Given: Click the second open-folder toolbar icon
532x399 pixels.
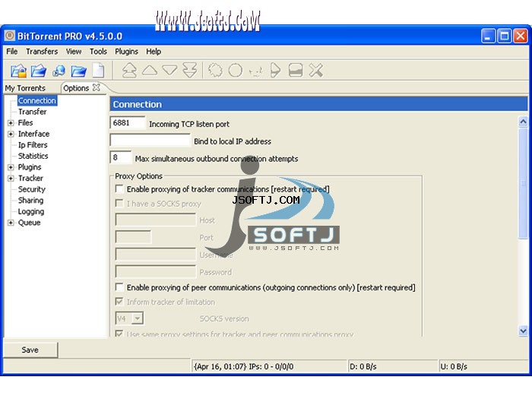Looking at the screenshot, I should [39, 71].
